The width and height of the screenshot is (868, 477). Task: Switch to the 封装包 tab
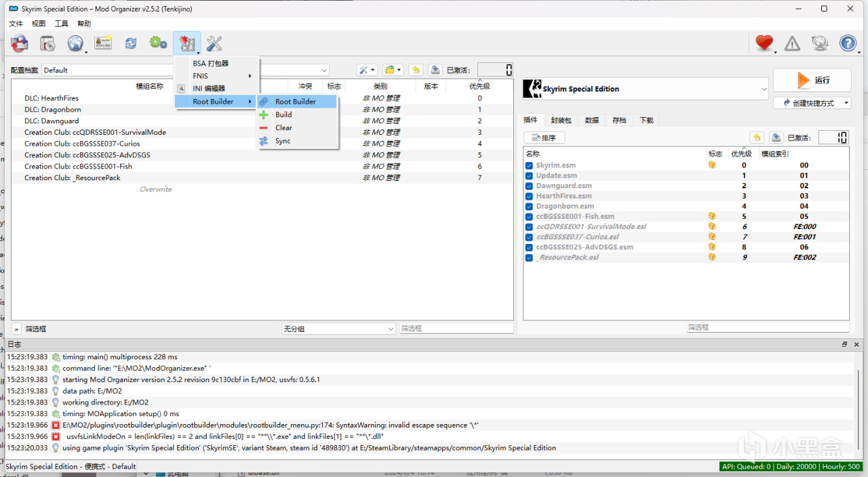click(561, 120)
